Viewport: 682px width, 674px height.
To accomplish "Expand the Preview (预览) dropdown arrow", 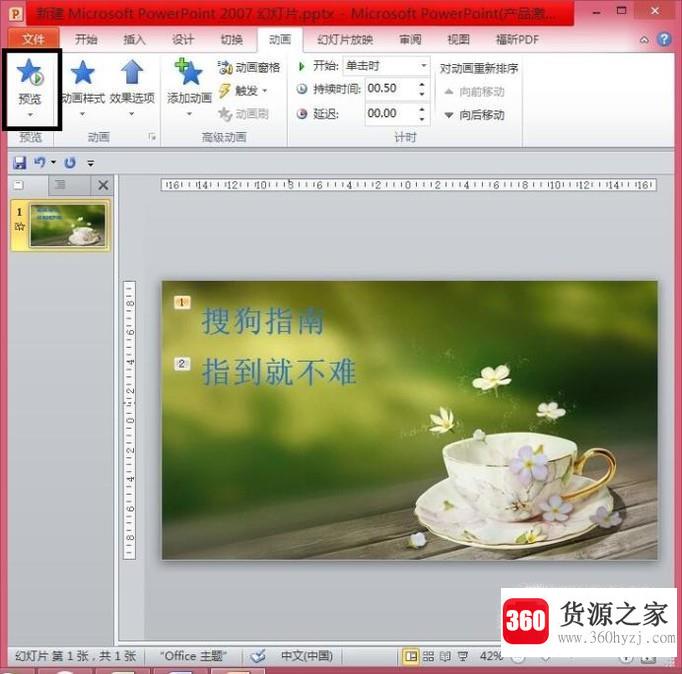I will click(30, 115).
